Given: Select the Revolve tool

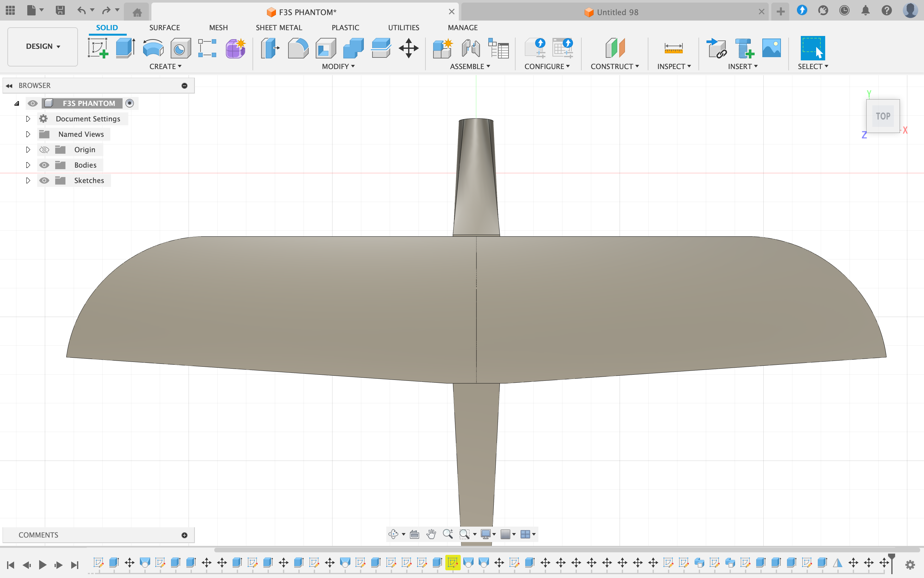Looking at the screenshot, I should click(153, 48).
